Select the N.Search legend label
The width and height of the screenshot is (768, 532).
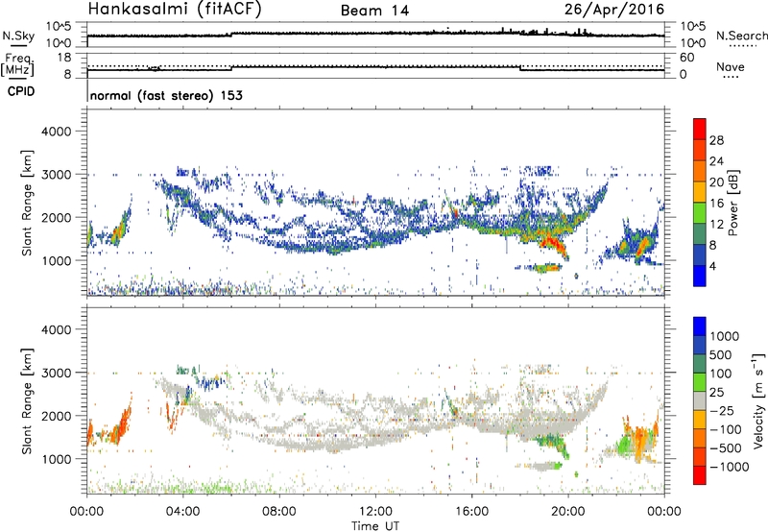741,36
